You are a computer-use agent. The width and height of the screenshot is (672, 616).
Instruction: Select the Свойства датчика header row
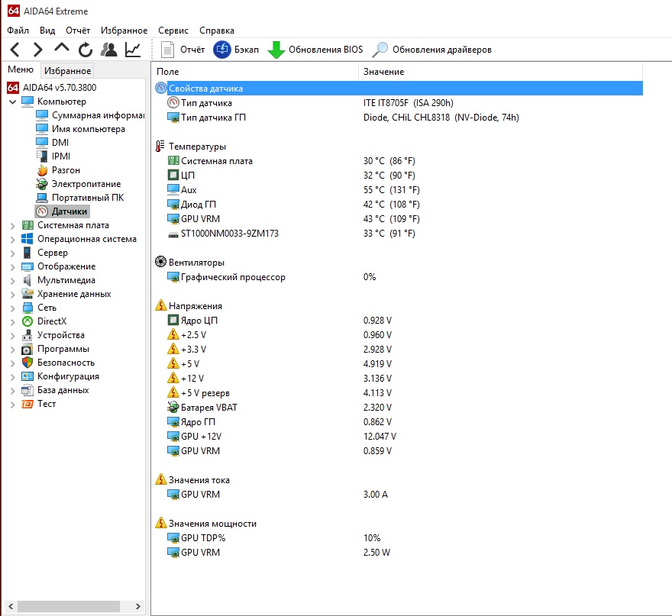coord(399,89)
